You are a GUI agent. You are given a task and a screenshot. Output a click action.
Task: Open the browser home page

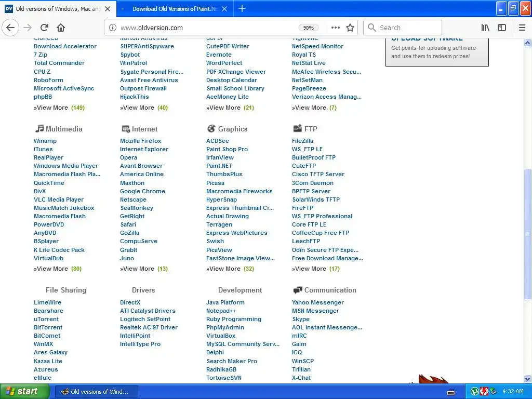click(x=61, y=28)
